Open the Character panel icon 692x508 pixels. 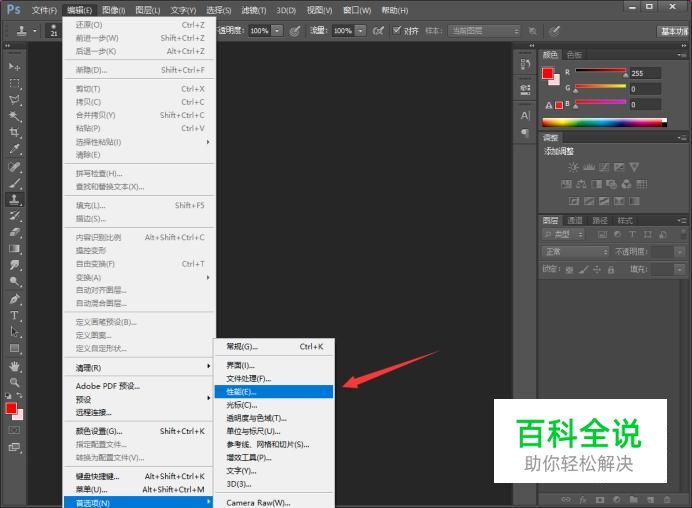pos(525,116)
